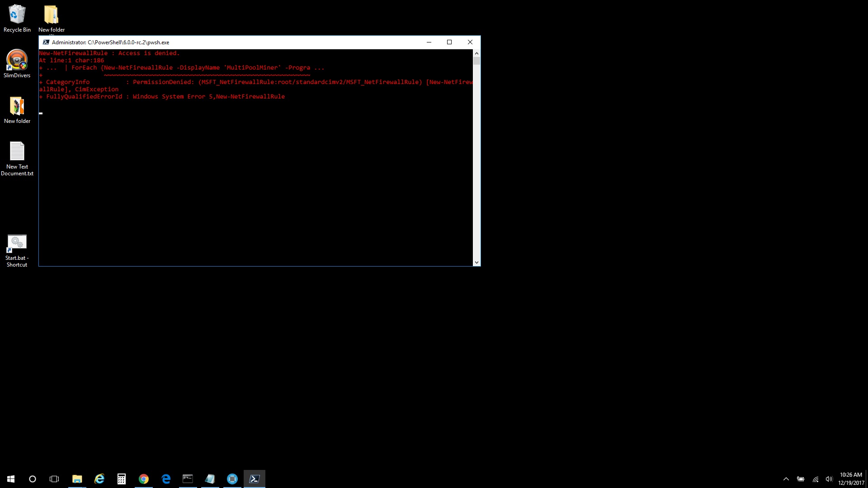Open the Recycle Bin
The image size is (868, 488).
[x=17, y=15]
